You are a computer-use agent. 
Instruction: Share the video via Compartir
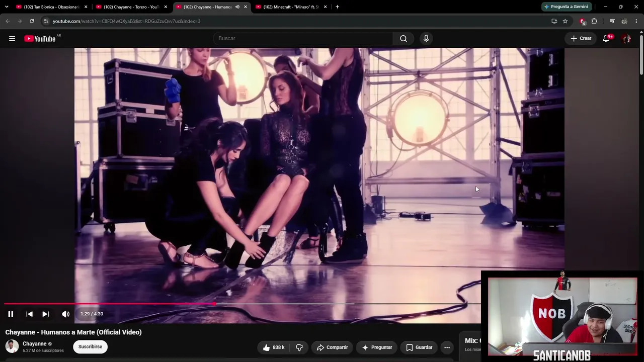point(332,347)
